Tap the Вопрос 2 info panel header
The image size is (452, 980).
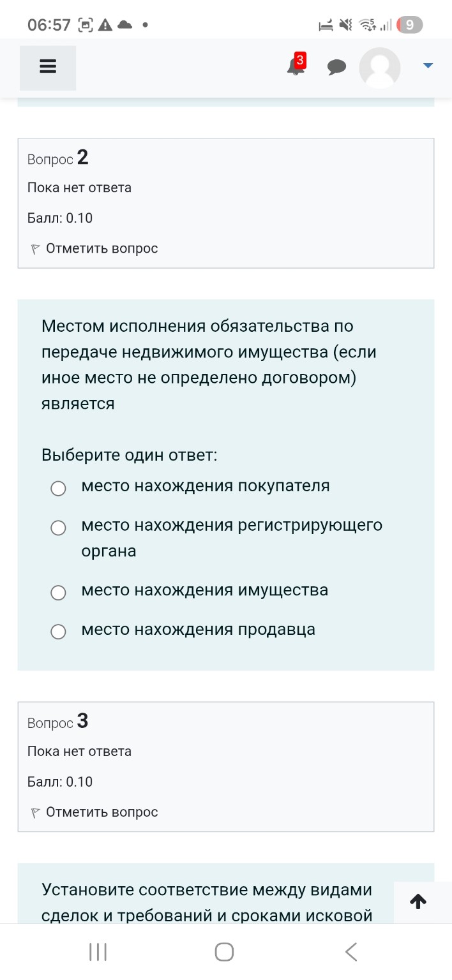click(57, 158)
